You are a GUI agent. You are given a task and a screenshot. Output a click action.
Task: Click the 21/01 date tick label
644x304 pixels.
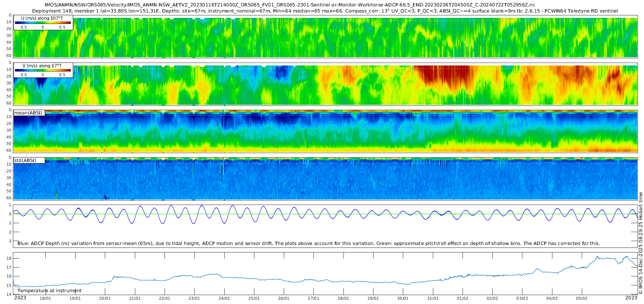tap(135, 298)
